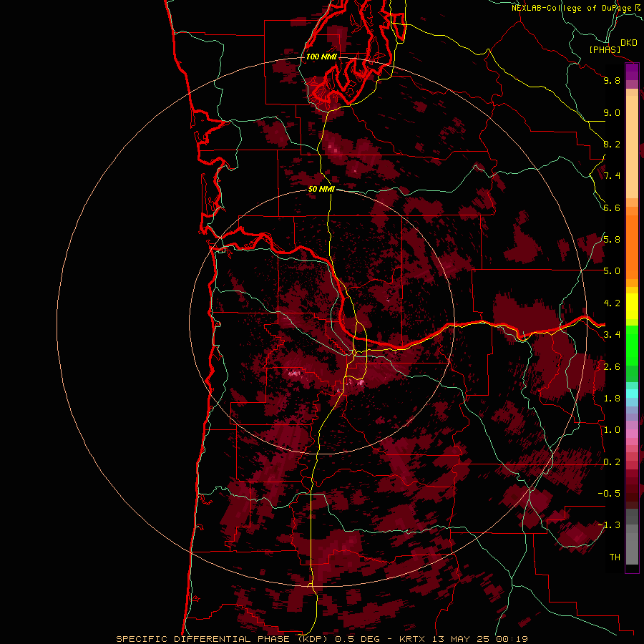Click the 50 NMI range ring label
Viewport: 644px width, 644px height.
321,189
